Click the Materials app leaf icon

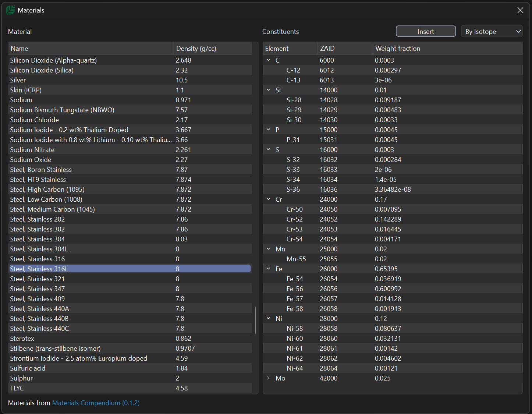pos(10,10)
